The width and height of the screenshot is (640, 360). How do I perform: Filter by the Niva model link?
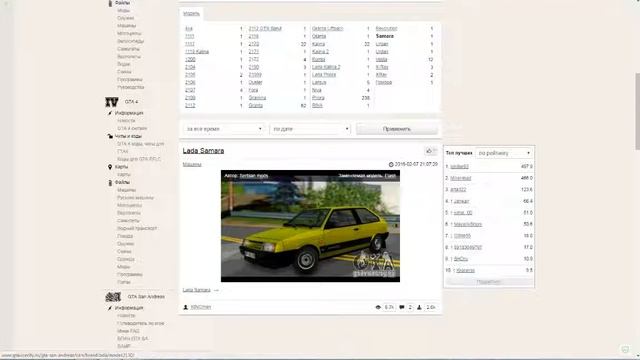(316, 90)
